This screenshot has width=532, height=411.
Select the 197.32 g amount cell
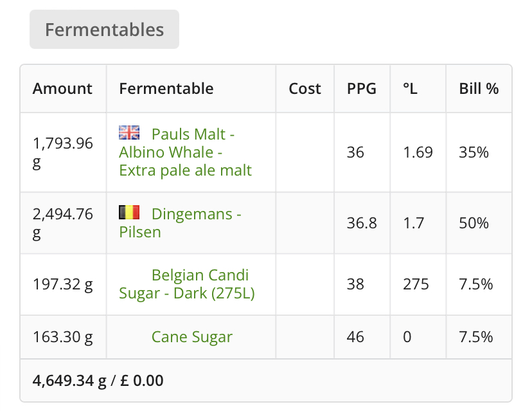coord(63,284)
